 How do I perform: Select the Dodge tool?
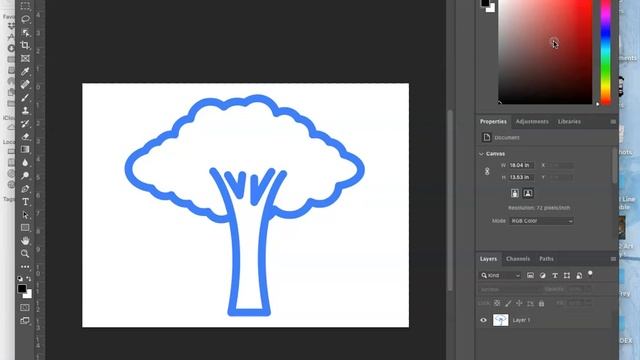25,176
